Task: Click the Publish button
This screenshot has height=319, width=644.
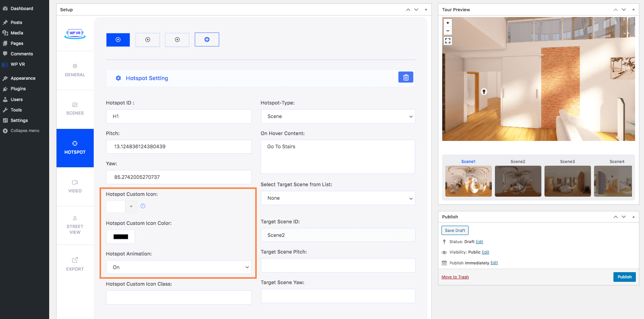Action: 624,277
